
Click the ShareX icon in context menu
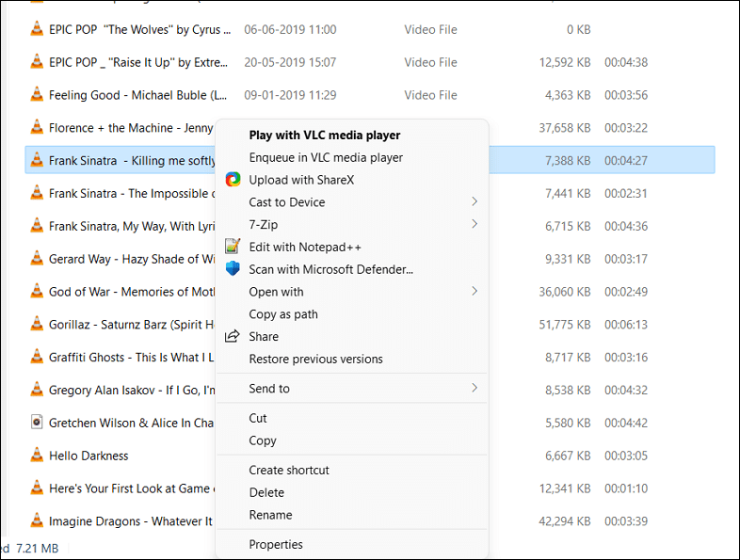(233, 180)
